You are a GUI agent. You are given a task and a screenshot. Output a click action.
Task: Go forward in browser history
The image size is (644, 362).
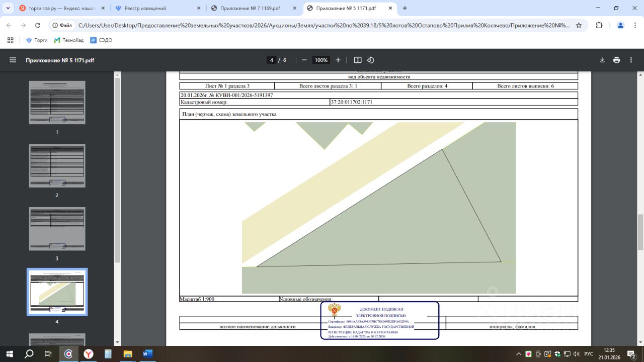[x=23, y=25]
